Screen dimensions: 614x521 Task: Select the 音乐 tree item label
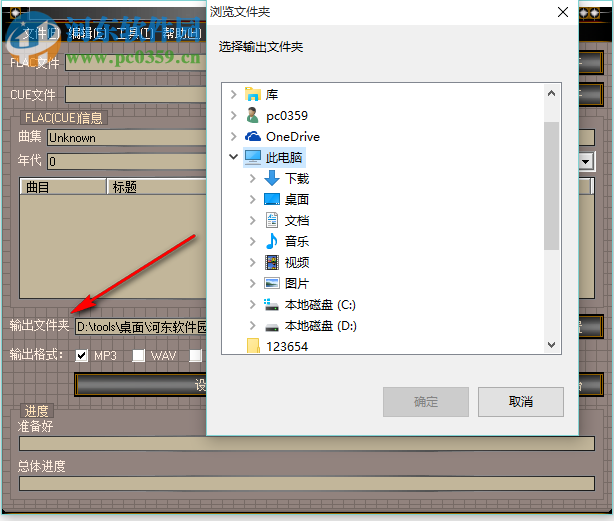pyautogui.click(x=296, y=241)
